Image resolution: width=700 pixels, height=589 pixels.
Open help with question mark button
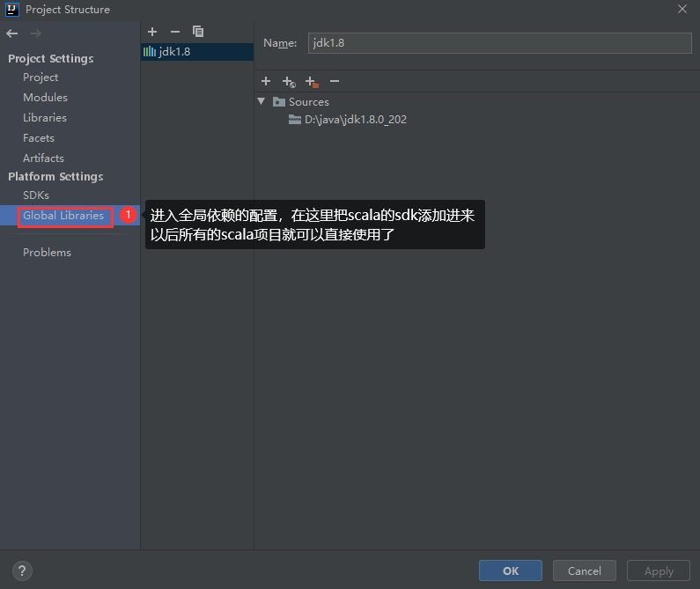(x=22, y=571)
